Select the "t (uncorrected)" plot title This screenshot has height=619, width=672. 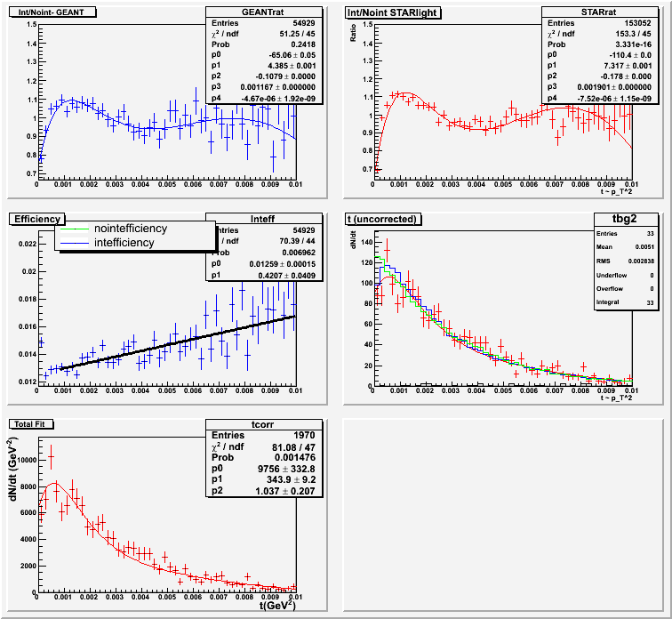click(385, 219)
